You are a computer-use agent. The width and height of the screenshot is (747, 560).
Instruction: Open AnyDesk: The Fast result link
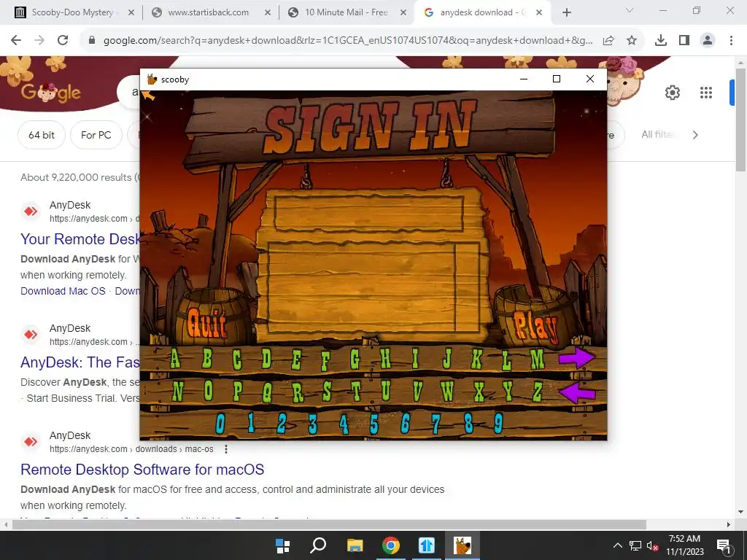pyautogui.click(x=80, y=362)
